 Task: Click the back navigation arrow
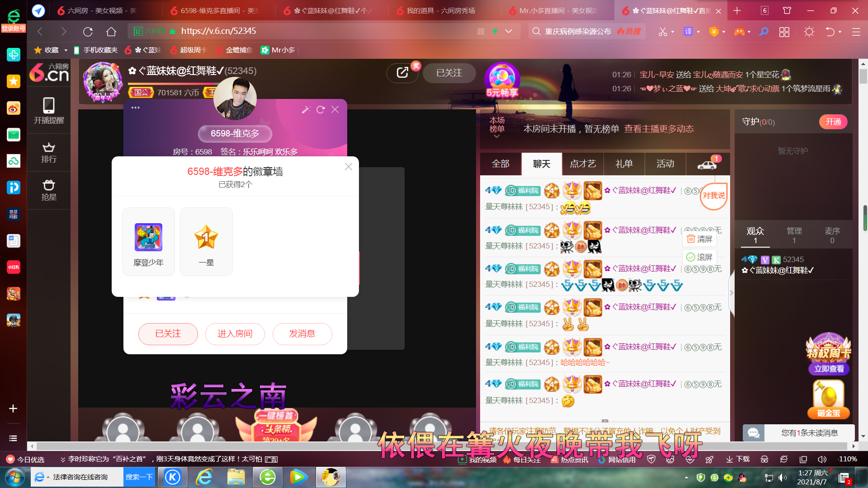pos(40,32)
